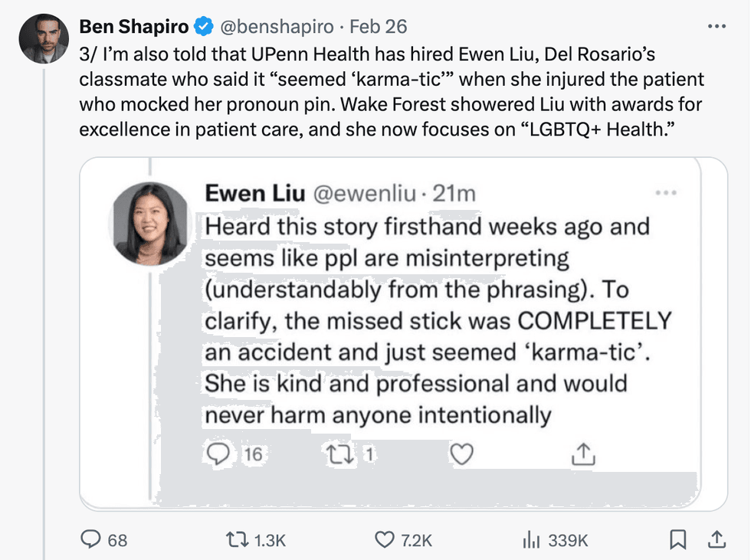This screenshot has width=751, height=560.
Task: Click the Feb 26 timestamp
Action: (x=378, y=26)
